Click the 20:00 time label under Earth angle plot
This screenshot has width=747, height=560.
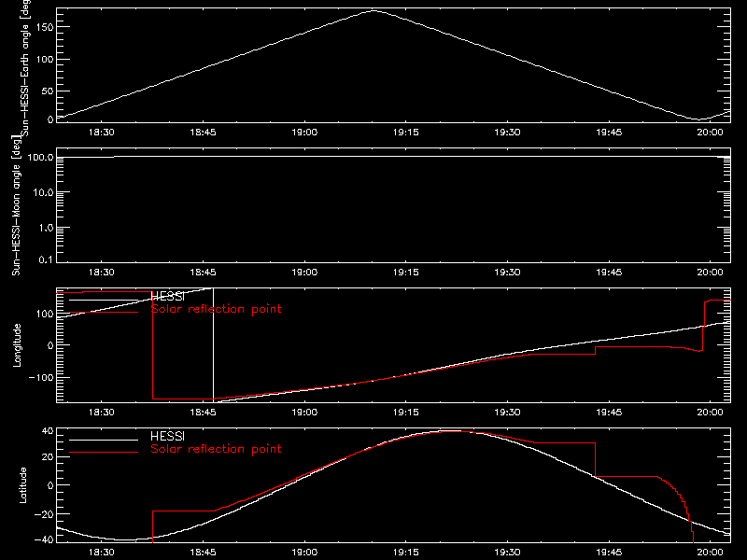[710, 132]
